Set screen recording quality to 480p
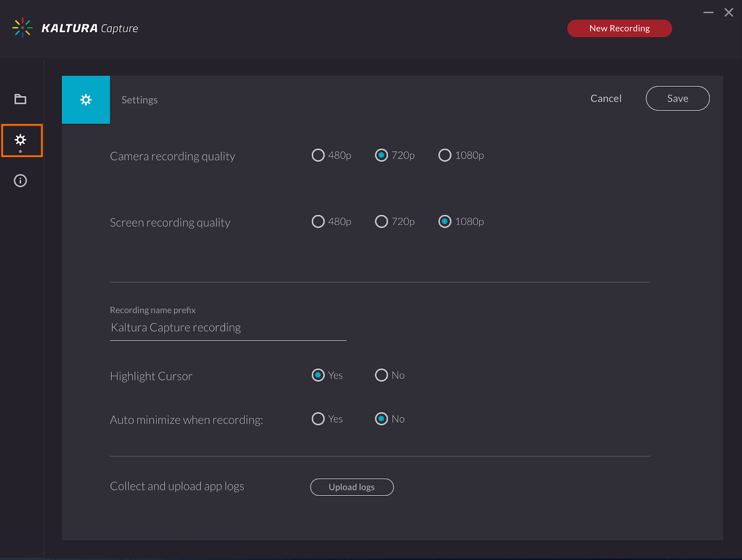The width and height of the screenshot is (742, 560). [x=318, y=221]
